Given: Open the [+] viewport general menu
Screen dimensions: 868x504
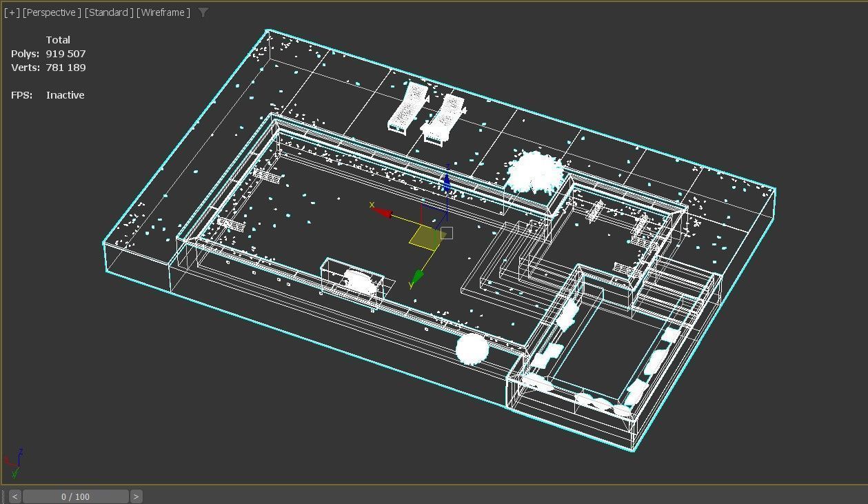Looking at the screenshot, I should (x=12, y=12).
